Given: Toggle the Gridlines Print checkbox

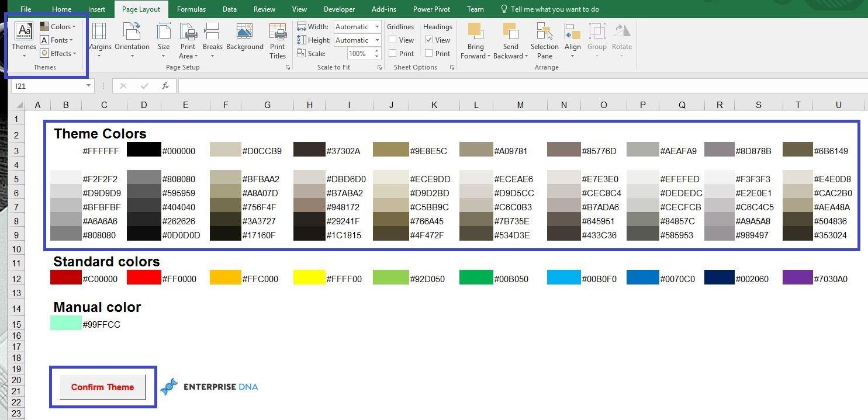Looking at the screenshot, I should [x=393, y=53].
